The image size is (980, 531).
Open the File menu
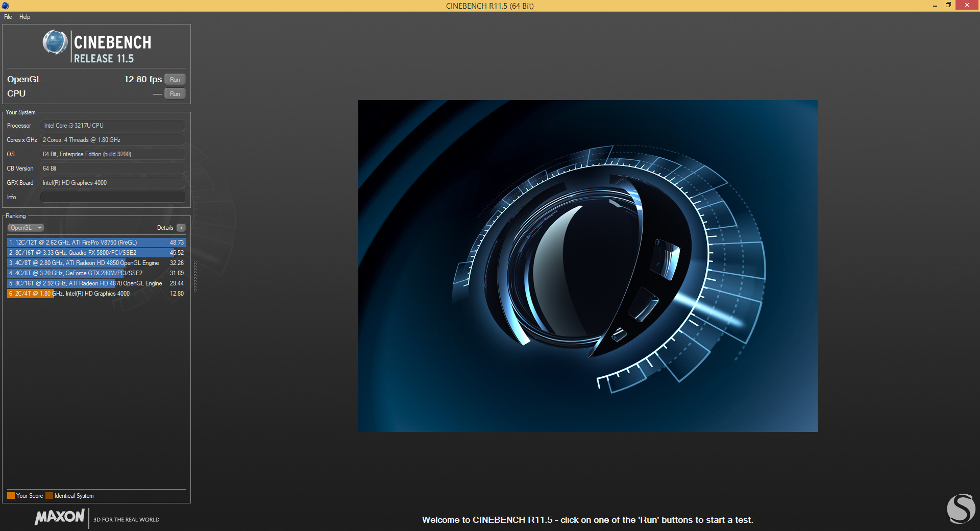point(8,17)
